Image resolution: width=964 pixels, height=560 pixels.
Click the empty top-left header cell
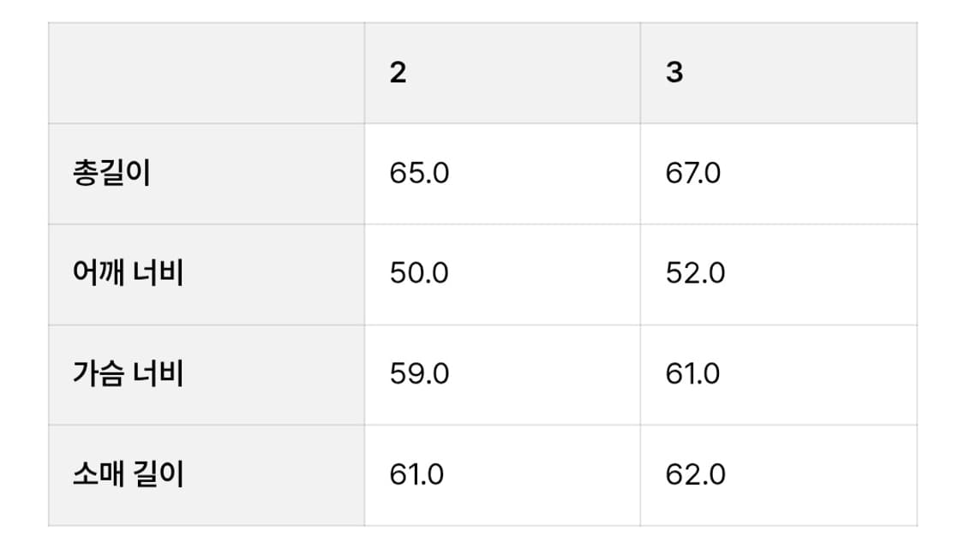tap(206, 74)
